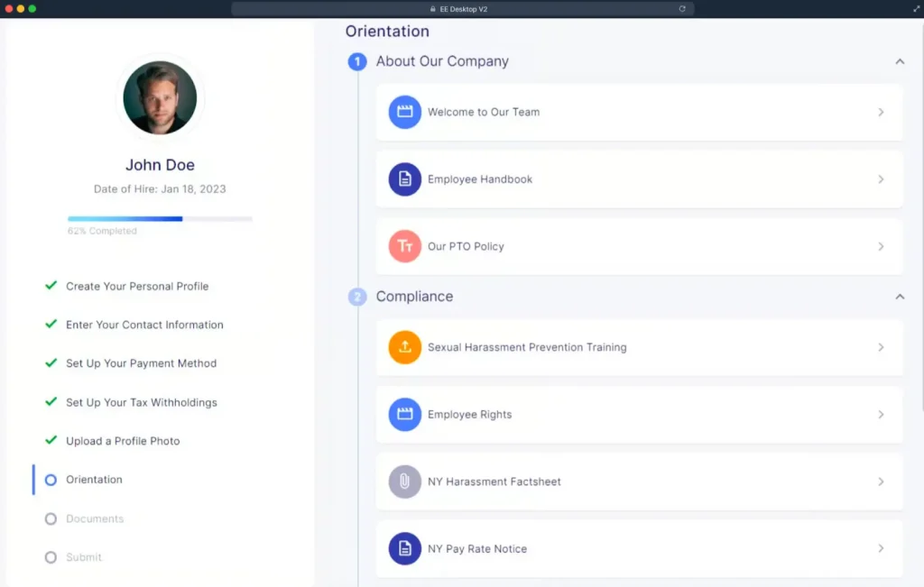Click the About Our Company heading

(x=442, y=61)
